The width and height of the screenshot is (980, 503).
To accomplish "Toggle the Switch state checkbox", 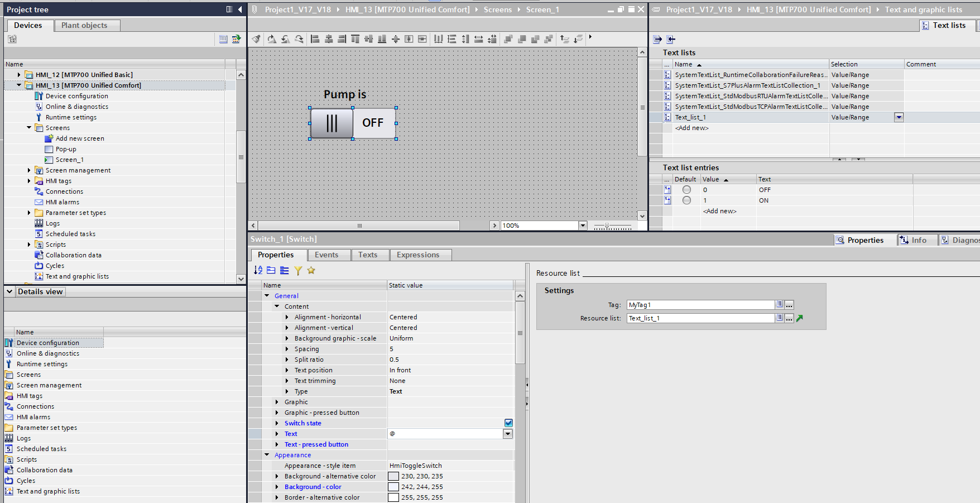I will click(x=508, y=423).
